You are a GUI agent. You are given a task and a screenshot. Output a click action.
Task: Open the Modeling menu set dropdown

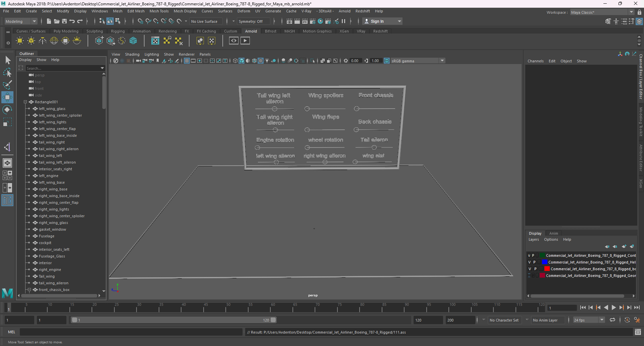coord(34,21)
